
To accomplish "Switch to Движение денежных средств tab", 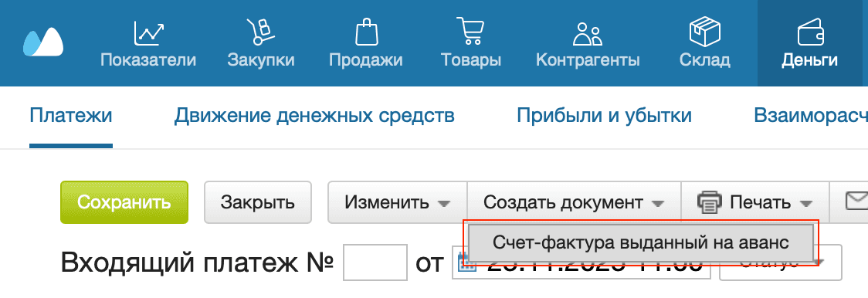I will tap(314, 116).
